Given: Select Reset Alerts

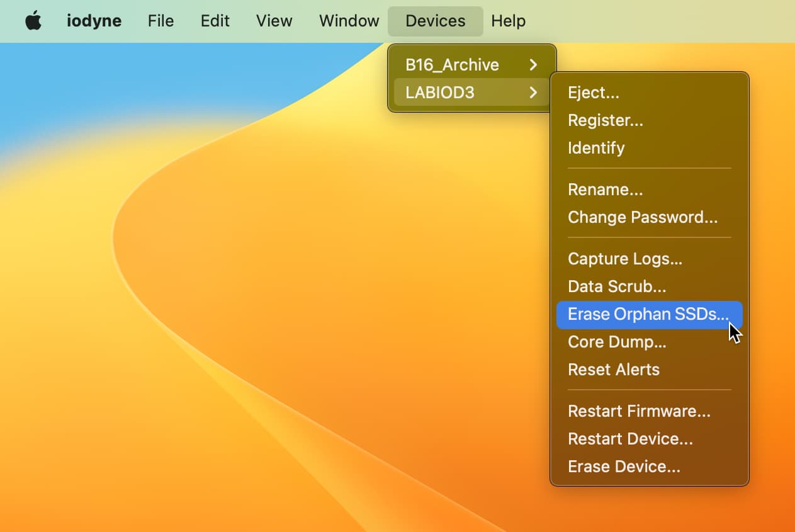Looking at the screenshot, I should 650,370.
